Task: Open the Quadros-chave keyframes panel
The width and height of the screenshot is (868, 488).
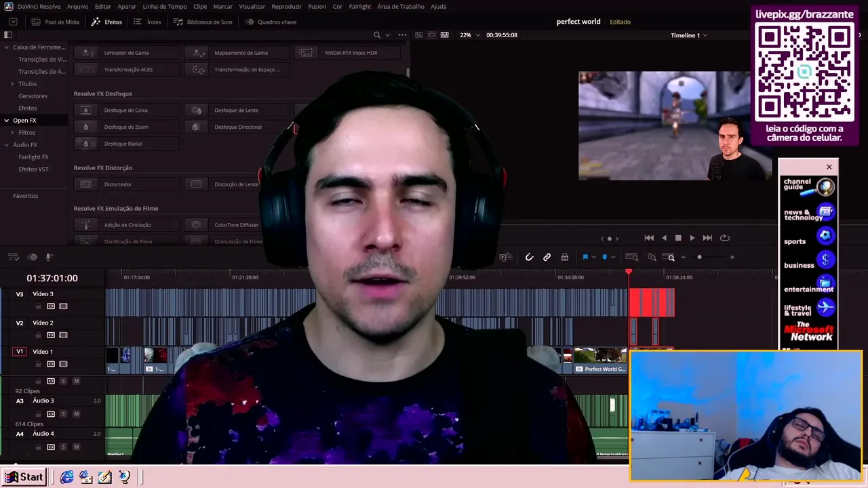Action: [x=271, y=22]
